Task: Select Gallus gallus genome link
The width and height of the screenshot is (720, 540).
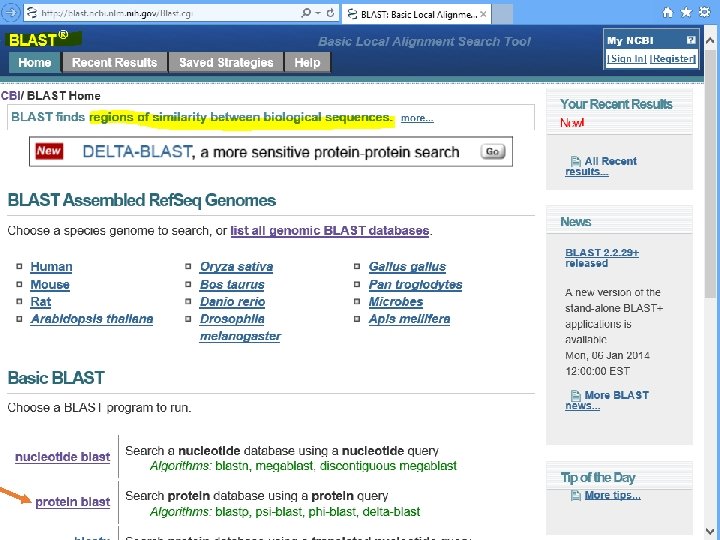Action: tap(407, 267)
